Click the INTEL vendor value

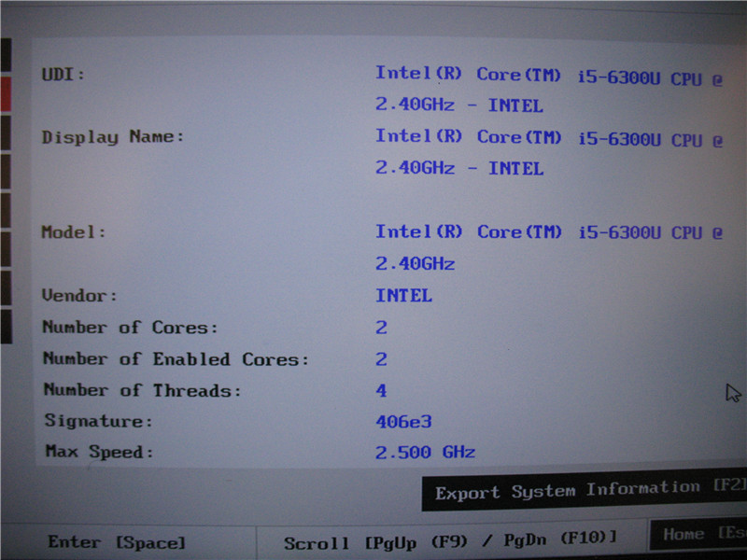pos(403,295)
